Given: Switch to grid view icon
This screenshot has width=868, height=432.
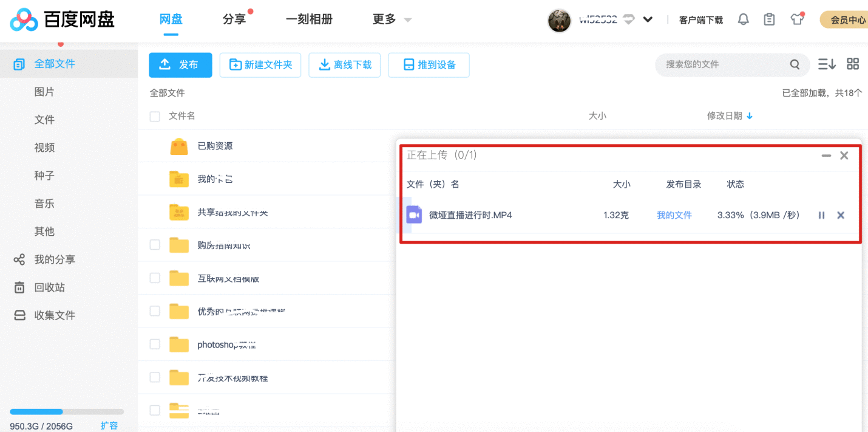Looking at the screenshot, I should [853, 64].
